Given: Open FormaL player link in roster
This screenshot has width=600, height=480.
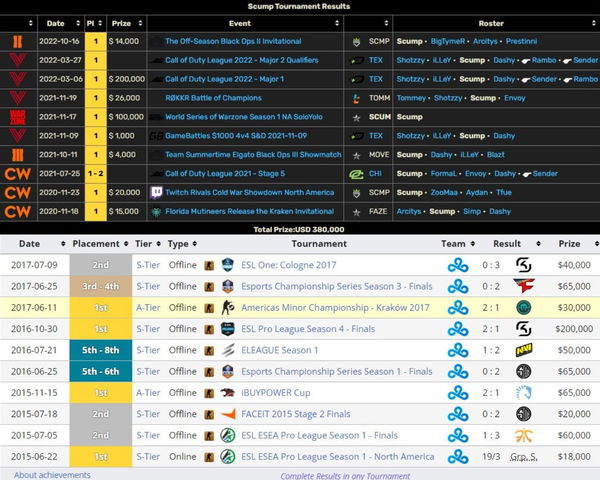Looking at the screenshot, I should coord(443,174).
